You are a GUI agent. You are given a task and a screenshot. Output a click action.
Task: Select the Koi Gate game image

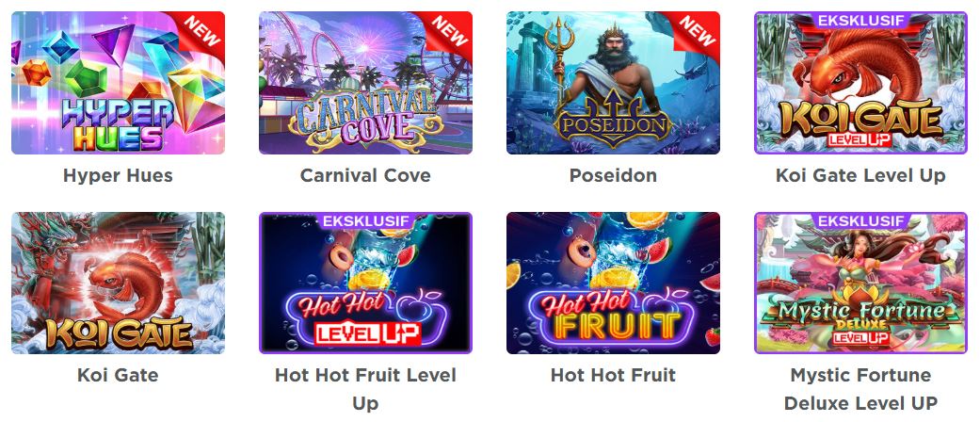coord(118,284)
